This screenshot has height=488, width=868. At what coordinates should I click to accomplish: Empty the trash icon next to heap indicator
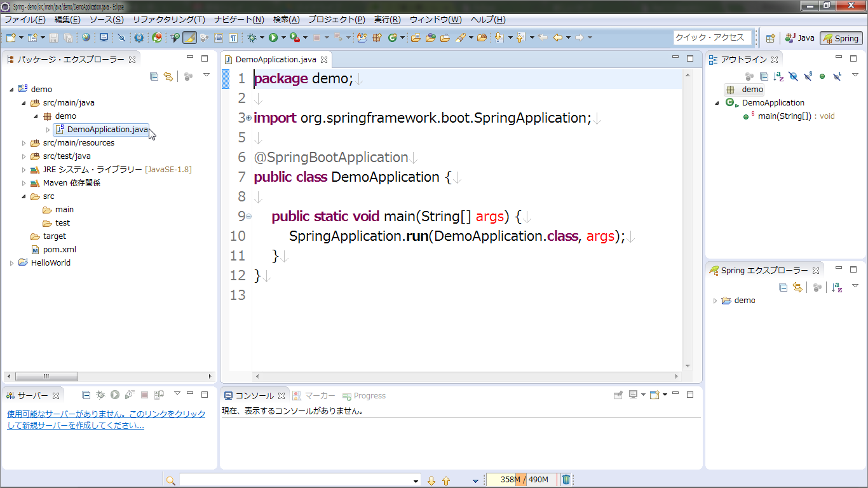[565, 479]
